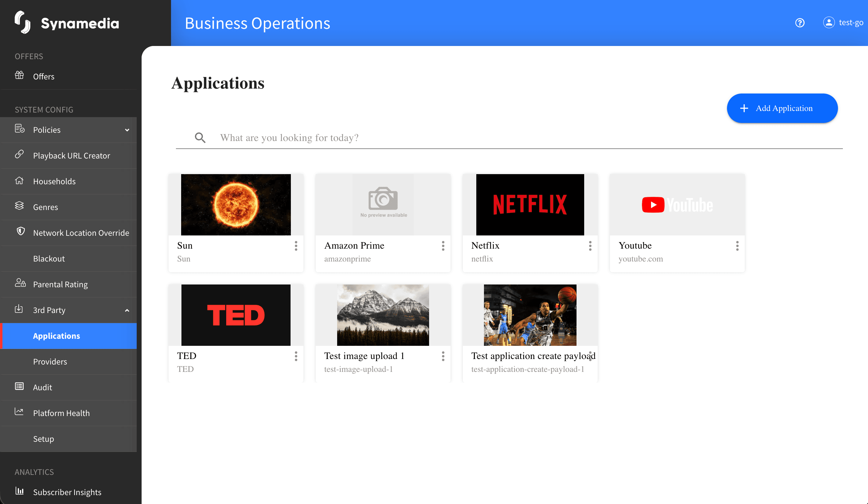Click the test-application-create-payload-1 subtitle
The height and width of the screenshot is (504, 868).
(528, 369)
